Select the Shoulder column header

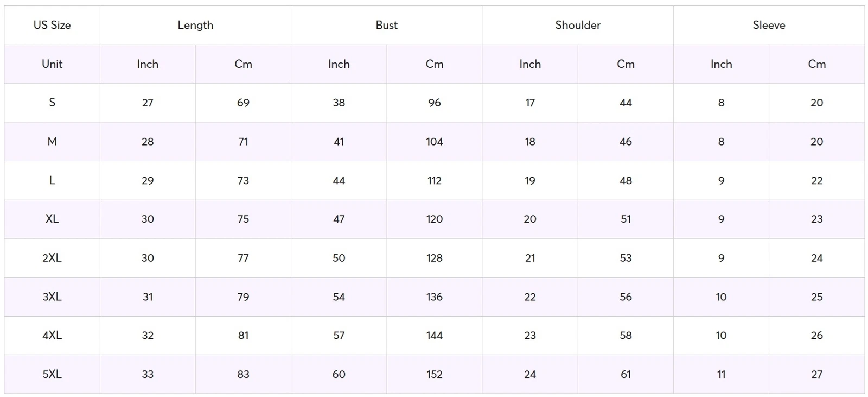(578, 25)
